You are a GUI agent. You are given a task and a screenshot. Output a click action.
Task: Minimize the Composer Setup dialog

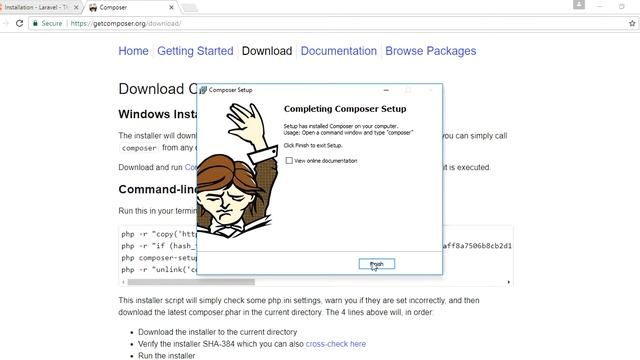click(386, 90)
